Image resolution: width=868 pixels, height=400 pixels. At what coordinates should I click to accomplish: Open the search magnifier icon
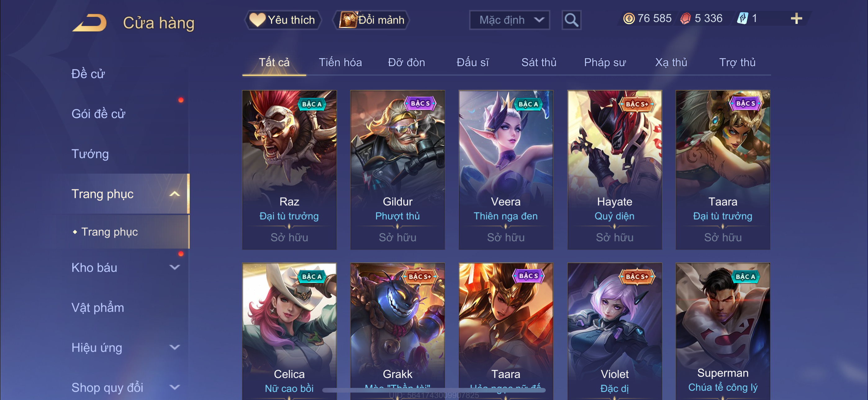point(571,20)
